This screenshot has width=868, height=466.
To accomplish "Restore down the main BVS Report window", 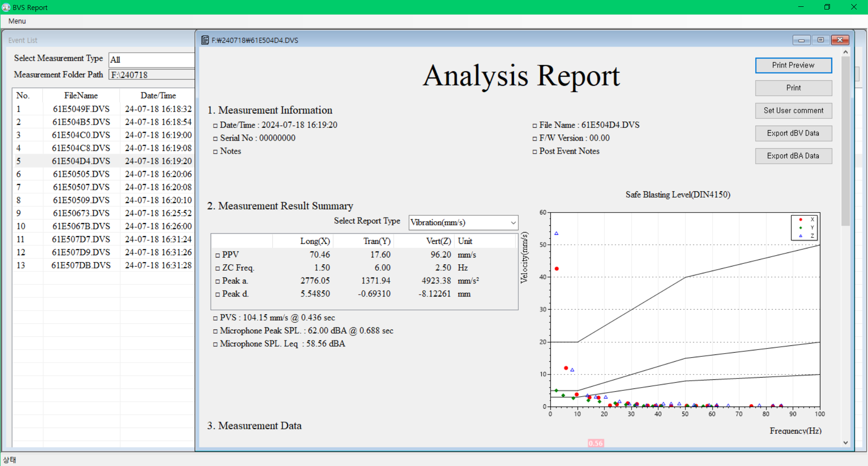I will tap(827, 7).
